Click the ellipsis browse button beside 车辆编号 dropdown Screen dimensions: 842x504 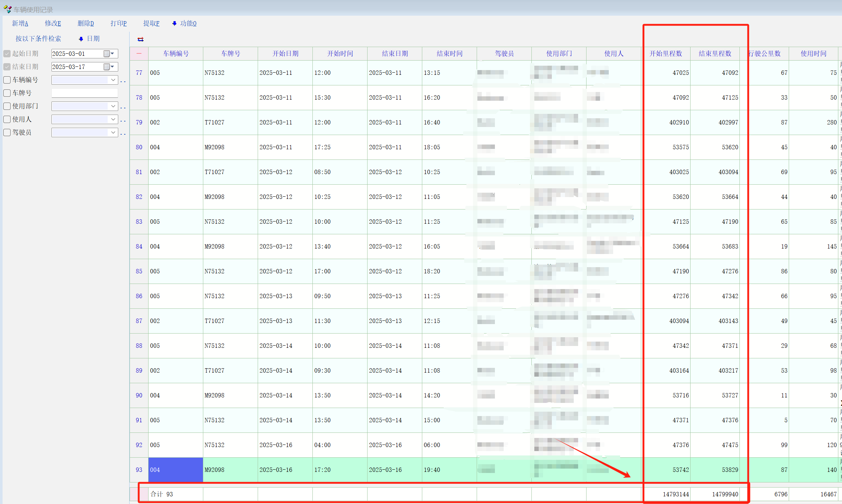pyautogui.click(x=123, y=81)
